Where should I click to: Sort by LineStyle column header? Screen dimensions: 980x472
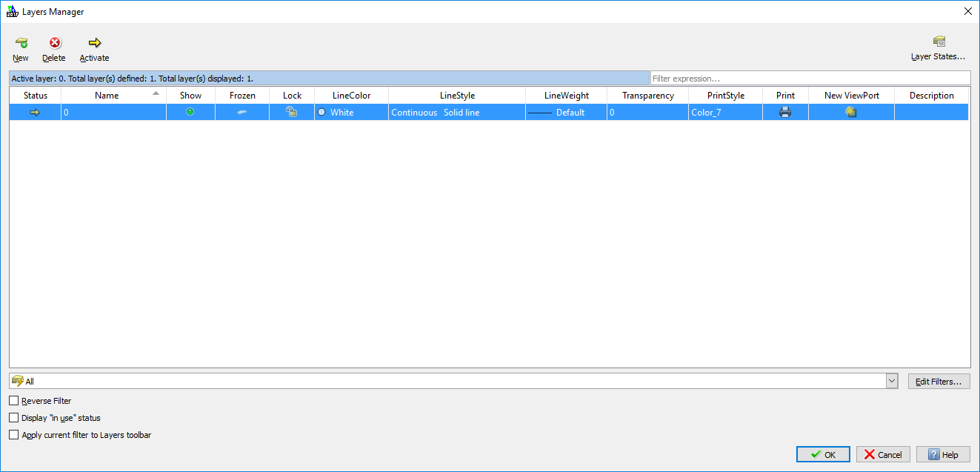(x=457, y=96)
